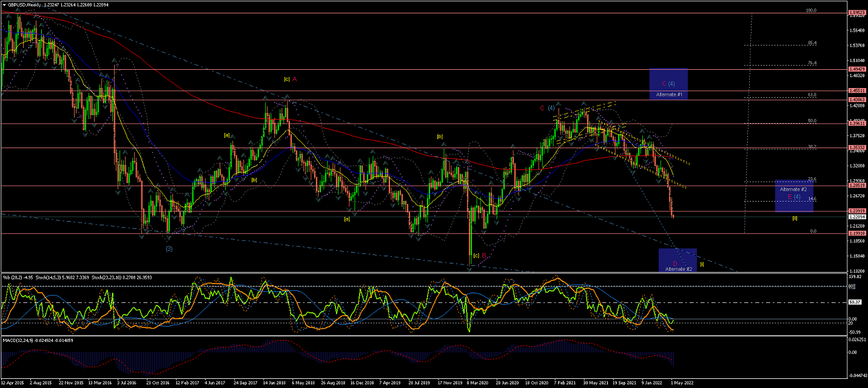The height and width of the screenshot is (388, 868).
Task: Click the 61.8 Fibonacci level label
Action: [x=812, y=95]
